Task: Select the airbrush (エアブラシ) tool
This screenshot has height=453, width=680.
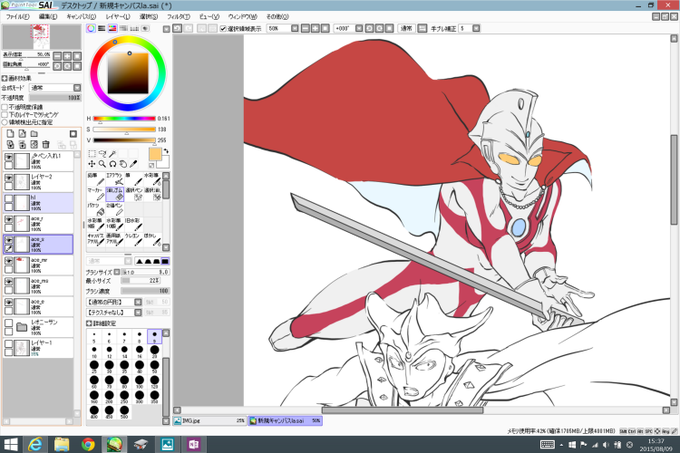Action: (x=114, y=179)
